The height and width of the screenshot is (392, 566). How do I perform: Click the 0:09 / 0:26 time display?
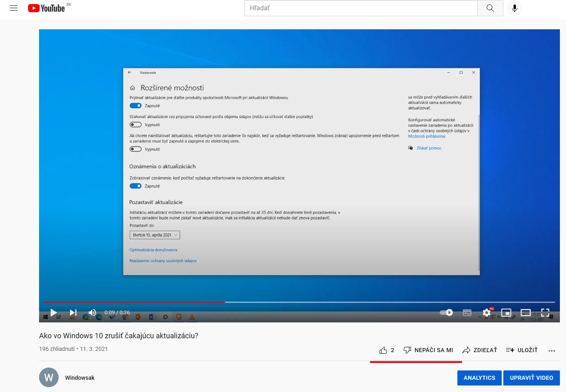[117, 313]
